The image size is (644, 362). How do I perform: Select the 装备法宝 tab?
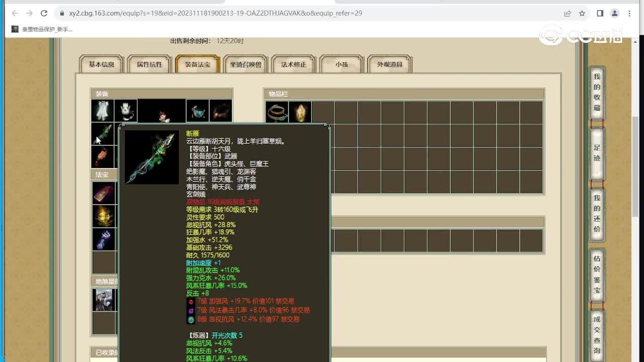pos(197,64)
